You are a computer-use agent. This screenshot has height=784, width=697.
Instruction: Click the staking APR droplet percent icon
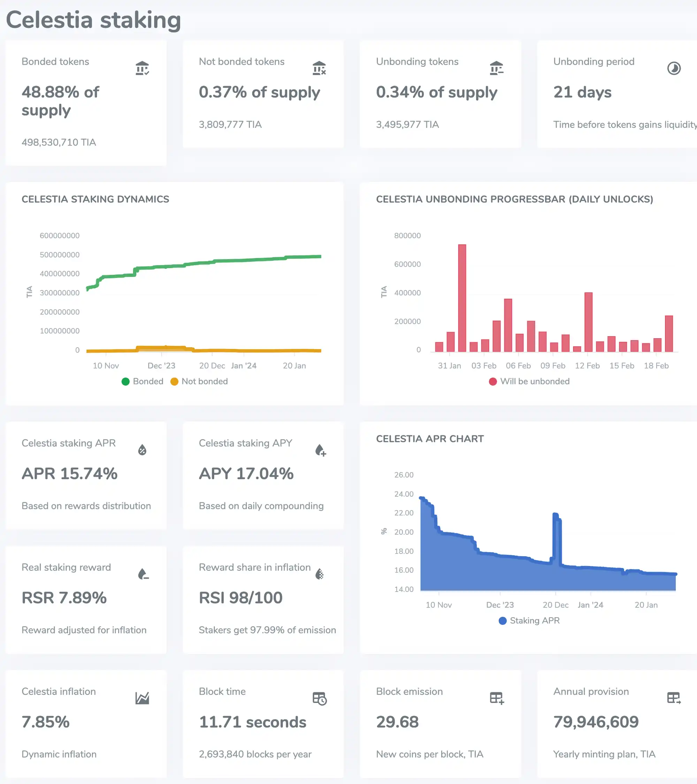tap(142, 450)
